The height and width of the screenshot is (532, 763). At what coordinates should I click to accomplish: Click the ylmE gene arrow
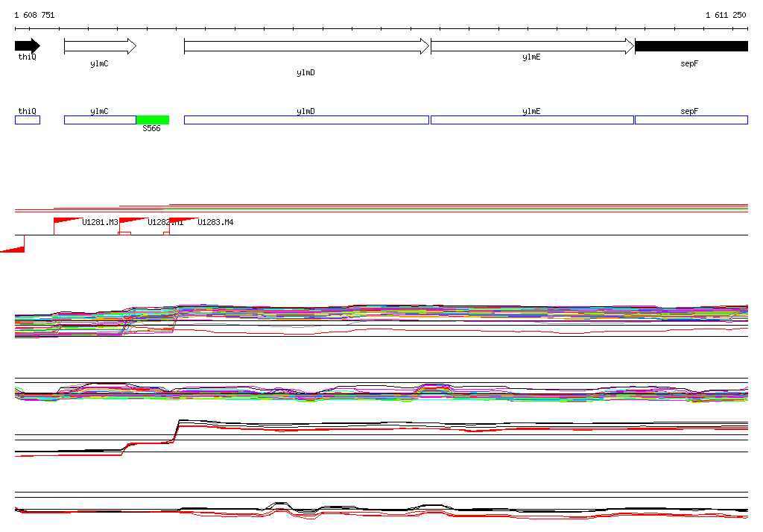coord(532,46)
